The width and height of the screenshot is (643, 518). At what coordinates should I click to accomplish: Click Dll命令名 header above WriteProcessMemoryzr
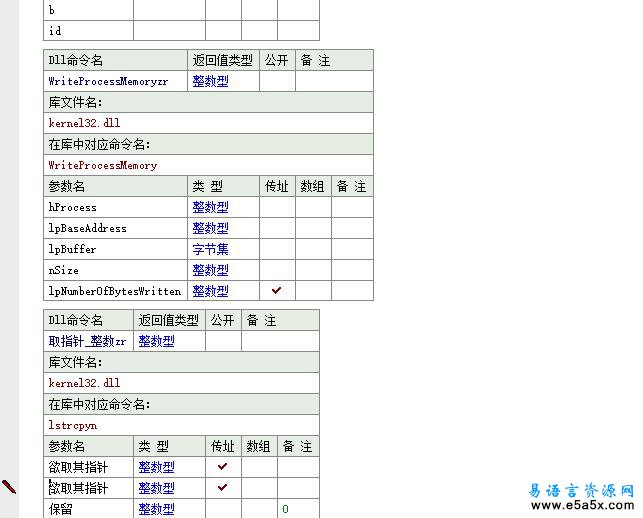point(75,60)
